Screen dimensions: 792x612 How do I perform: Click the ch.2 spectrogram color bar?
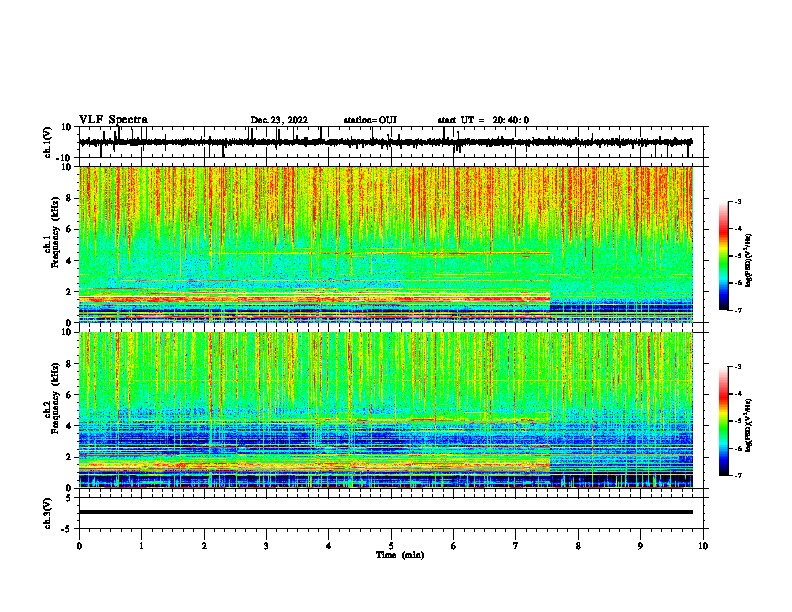[x=724, y=421]
